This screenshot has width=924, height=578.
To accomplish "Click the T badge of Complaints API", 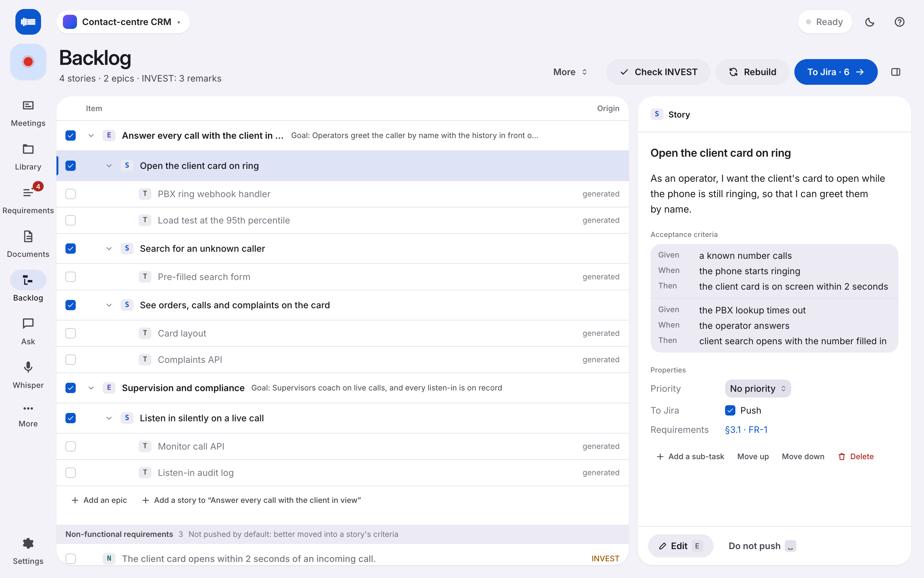I will pyautogui.click(x=145, y=359).
